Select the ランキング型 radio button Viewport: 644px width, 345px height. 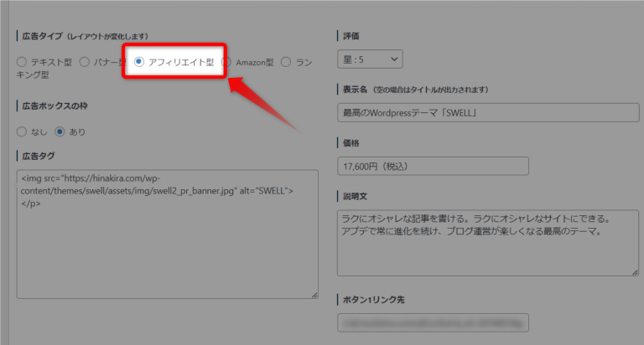pyautogui.click(x=286, y=62)
